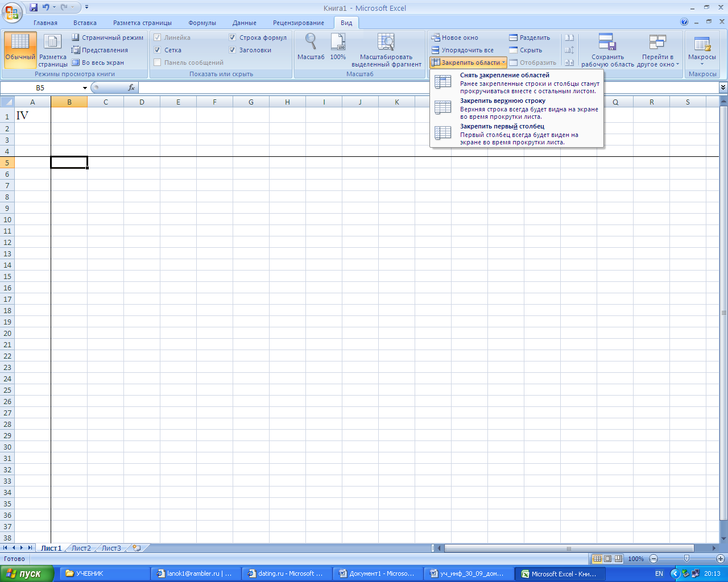Select column D header

tap(142, 102)
